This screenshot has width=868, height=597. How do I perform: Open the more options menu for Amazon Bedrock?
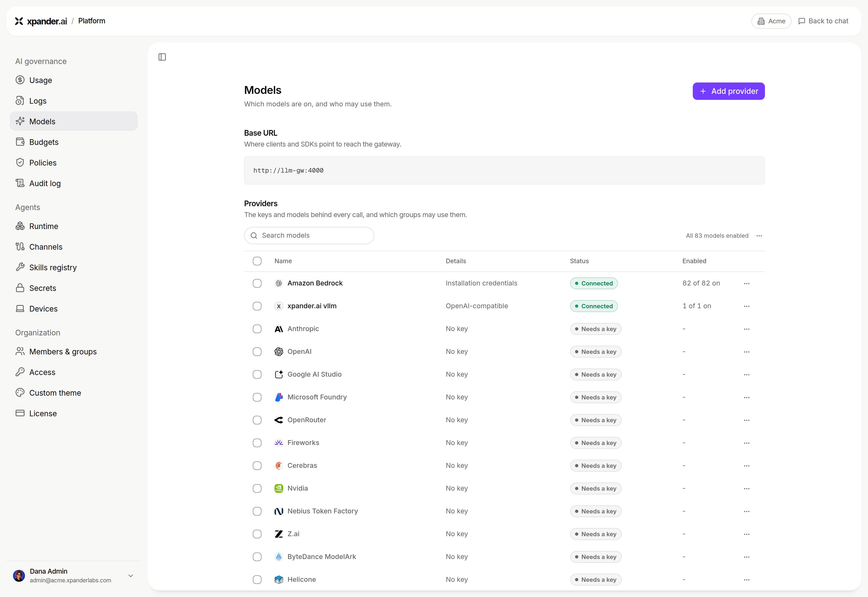coord(746,284)
